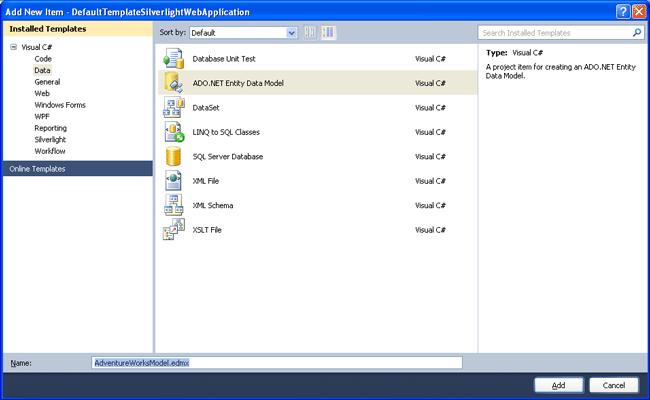Click the Name input field
This screenshot has width=650, height=400.
coord(277,363)
